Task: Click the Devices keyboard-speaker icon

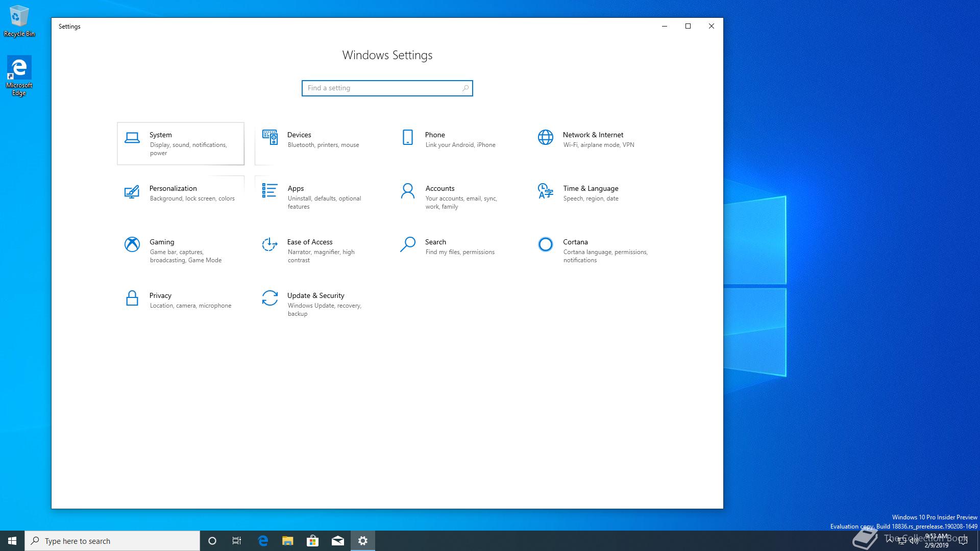Action: (269, 137)
